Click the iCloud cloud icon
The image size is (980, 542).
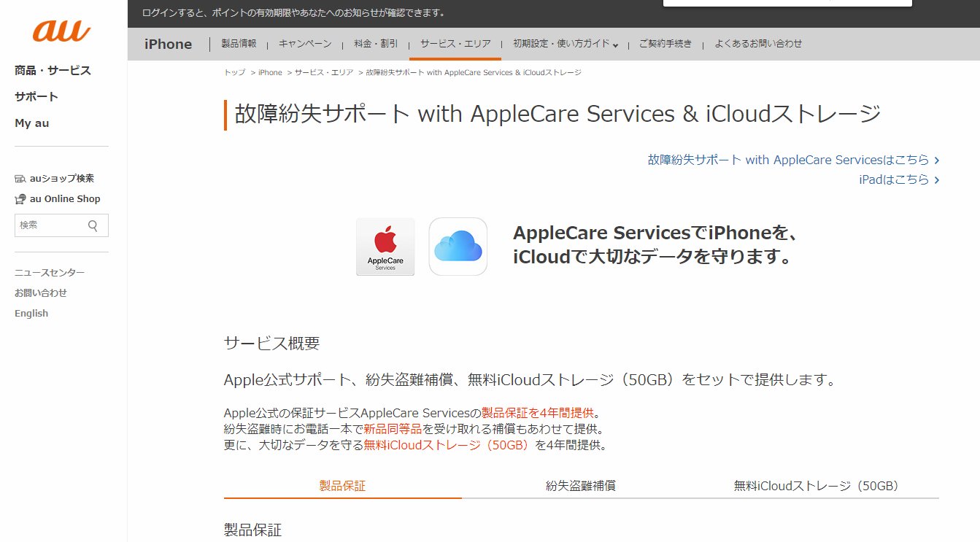458,247
